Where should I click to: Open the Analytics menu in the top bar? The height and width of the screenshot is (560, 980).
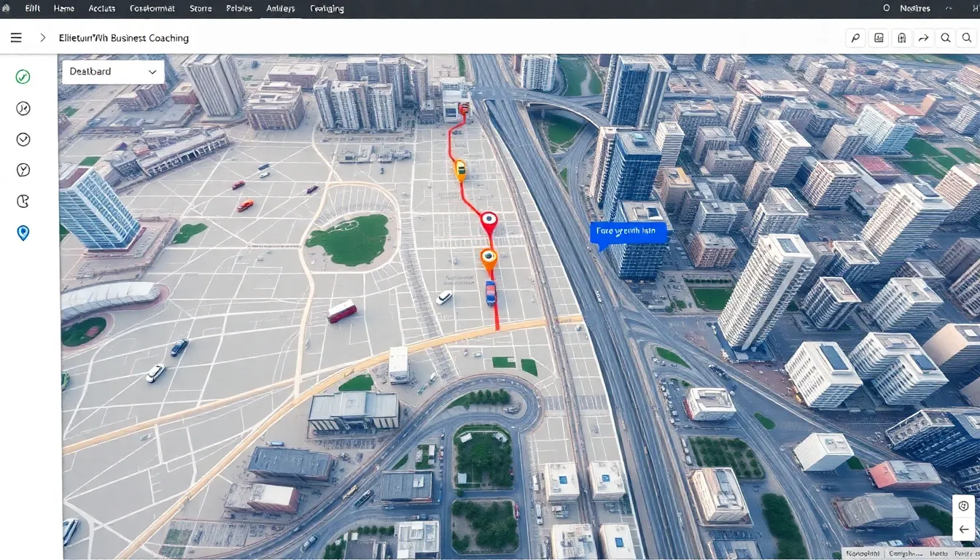(279, 8)
